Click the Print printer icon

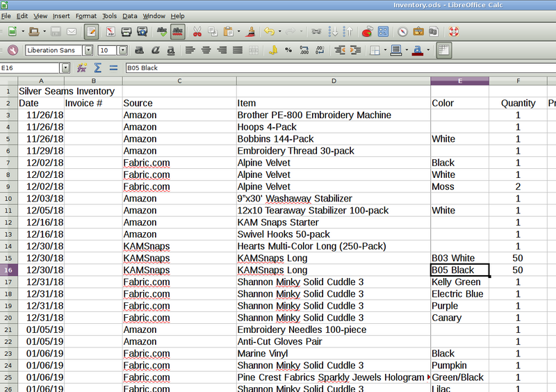[126, 31]
